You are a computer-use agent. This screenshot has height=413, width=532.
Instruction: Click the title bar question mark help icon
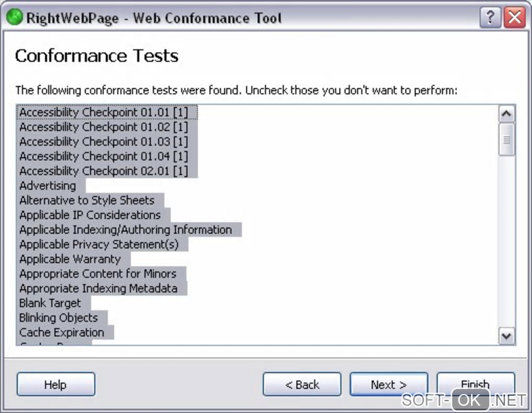click(x=490, y=18)
